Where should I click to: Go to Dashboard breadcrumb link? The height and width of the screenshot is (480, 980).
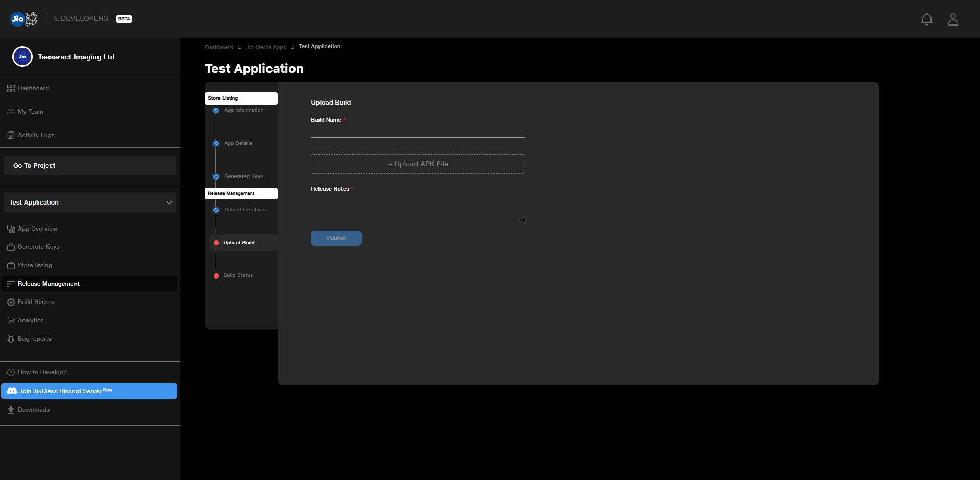tap(219, 47)
